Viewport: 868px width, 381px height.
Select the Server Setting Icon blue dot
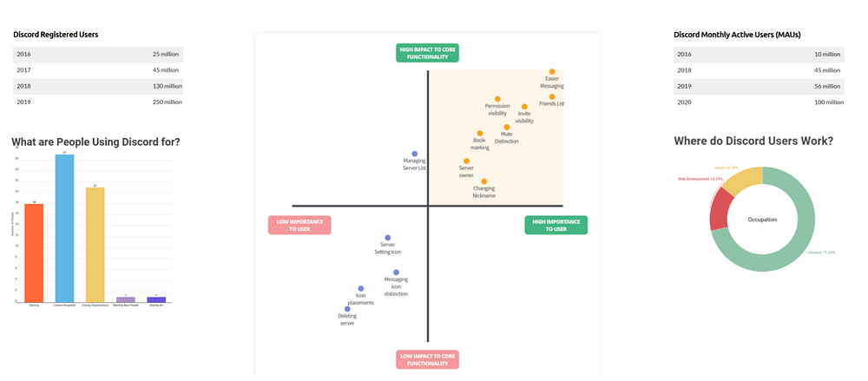pyautogui.click(x=387, y=238)
